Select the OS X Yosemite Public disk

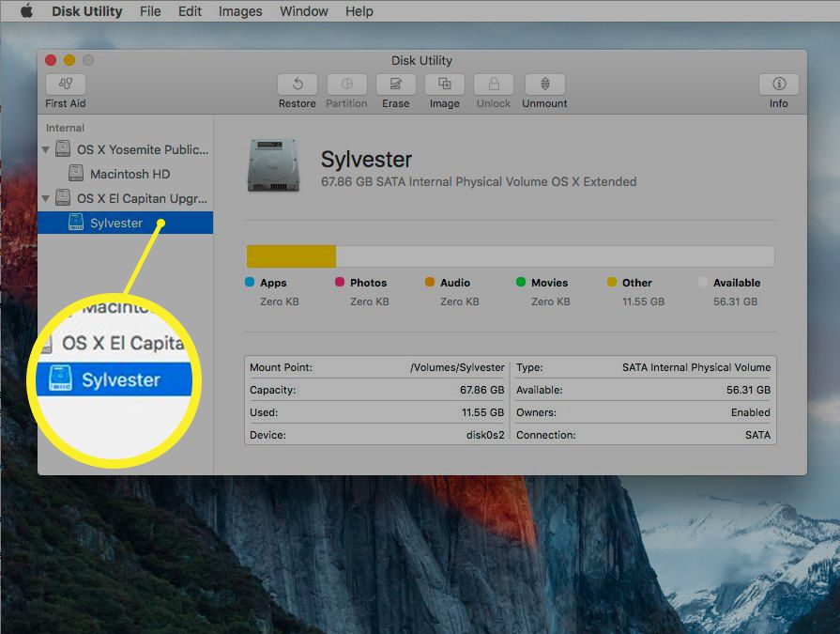click(x=142, y=149)
